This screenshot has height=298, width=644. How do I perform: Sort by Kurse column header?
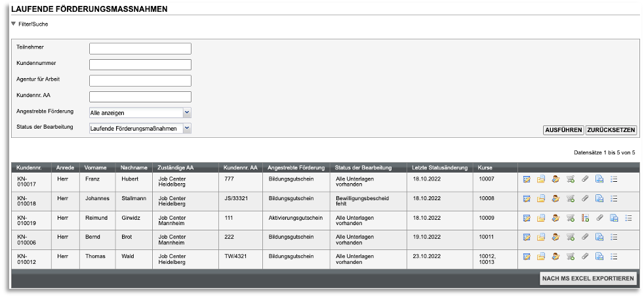tap(485, 167)
